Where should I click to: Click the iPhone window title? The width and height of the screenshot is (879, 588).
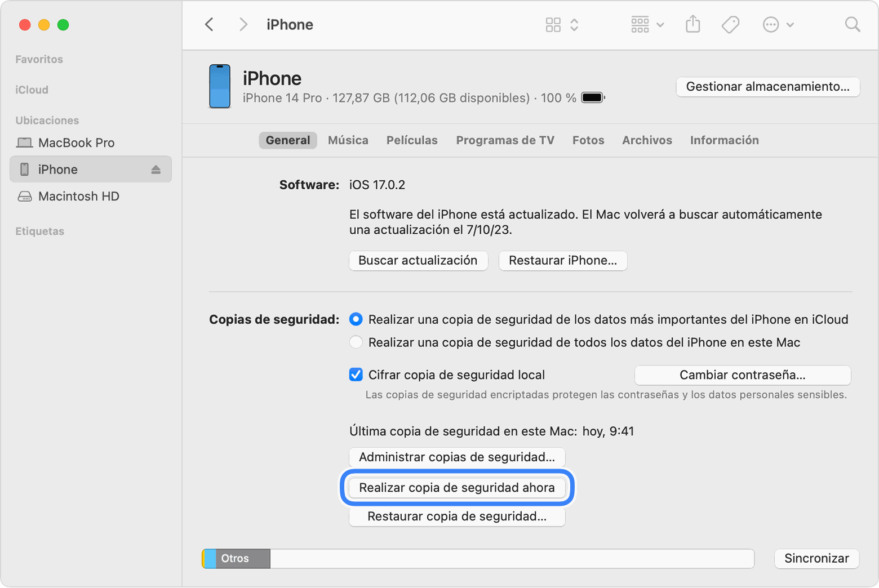click(290, 25)
